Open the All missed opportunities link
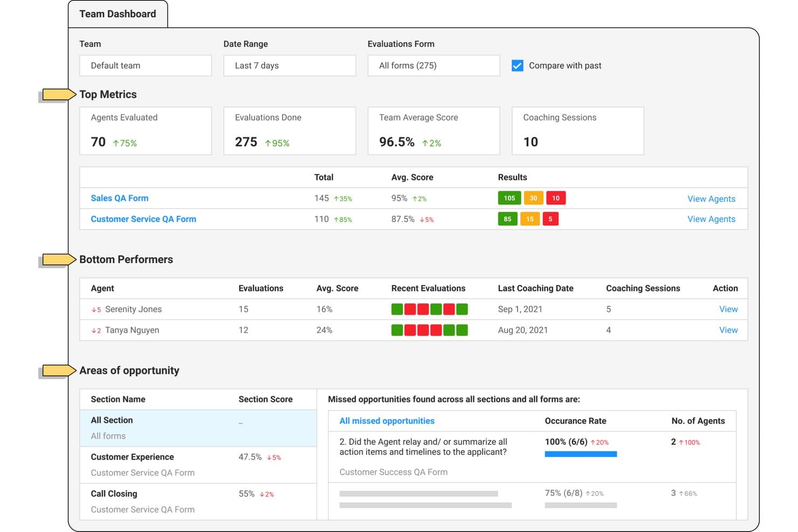This screenshot has width=798, height=532. coord(387,421)
